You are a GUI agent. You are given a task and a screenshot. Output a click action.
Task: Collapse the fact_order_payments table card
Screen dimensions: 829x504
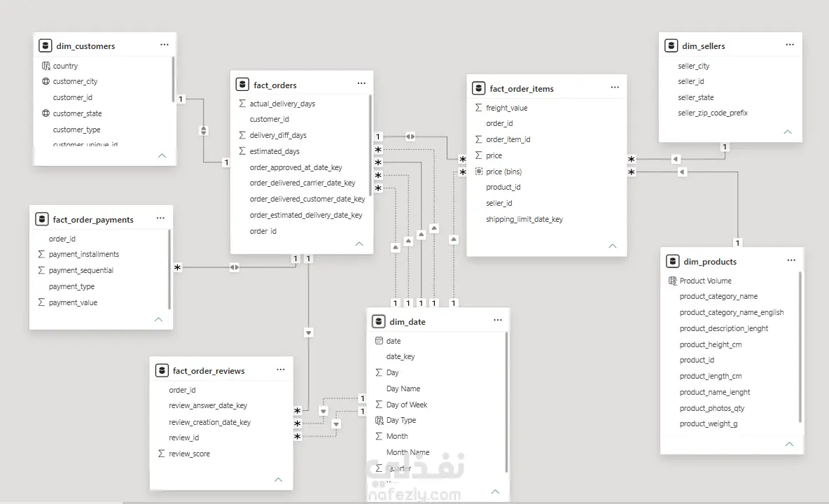(x=158, y=320)
